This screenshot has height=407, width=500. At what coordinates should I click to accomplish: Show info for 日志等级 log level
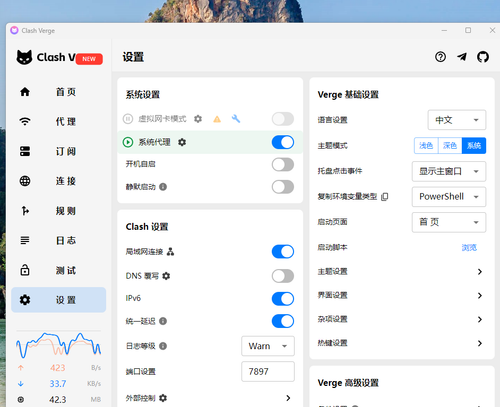[x=163, y=346]
